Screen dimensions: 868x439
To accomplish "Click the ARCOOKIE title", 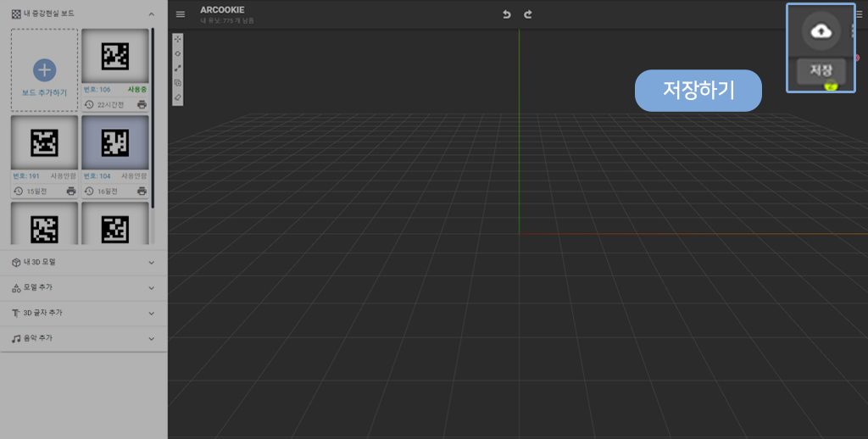I will 222,10.
